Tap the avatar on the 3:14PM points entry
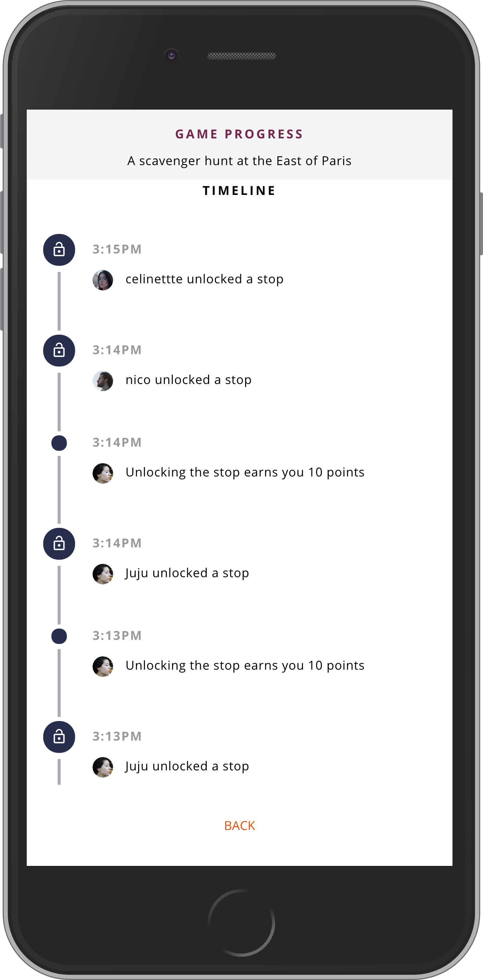483x980 pixels. click(x=103, y=473)
